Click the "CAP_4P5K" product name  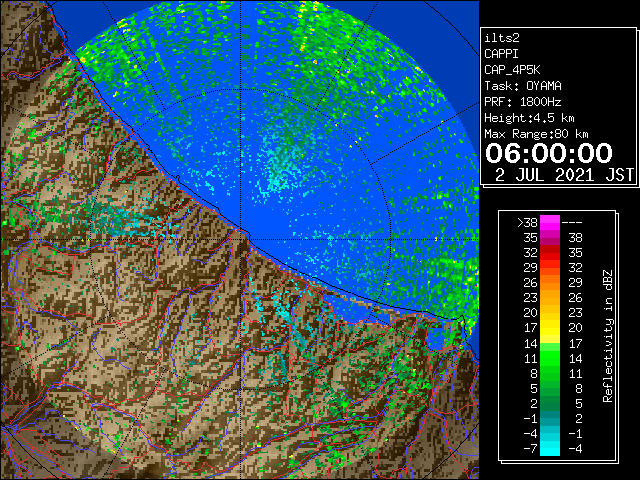point(512,70)
